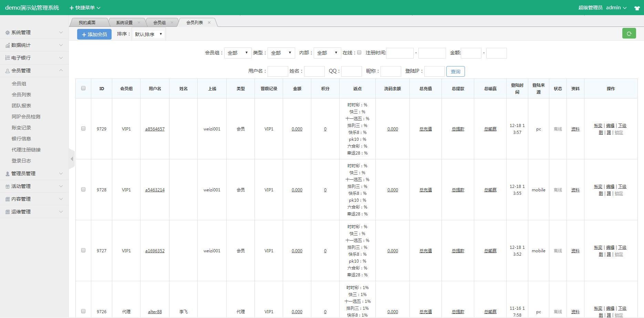Click the gear icon next to 系统管理
This screenshot has width=644, height=318.
(8, 32)
